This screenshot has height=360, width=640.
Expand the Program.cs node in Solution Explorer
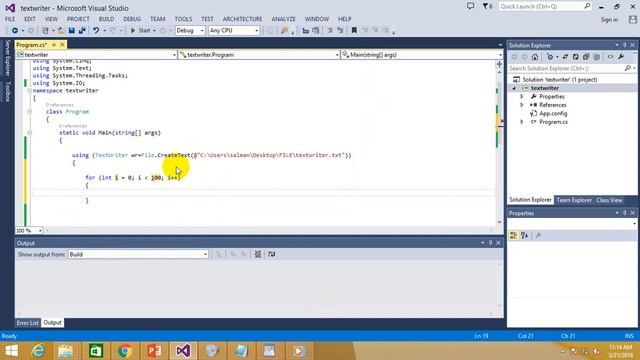coord(522,122)
